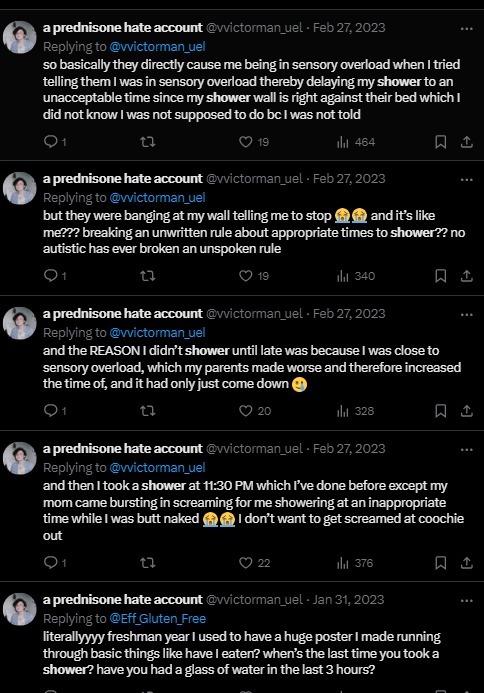484x693 pixels.
Task: Retweet the 11:30 PM shower tweet
Action: pos(148,563)
